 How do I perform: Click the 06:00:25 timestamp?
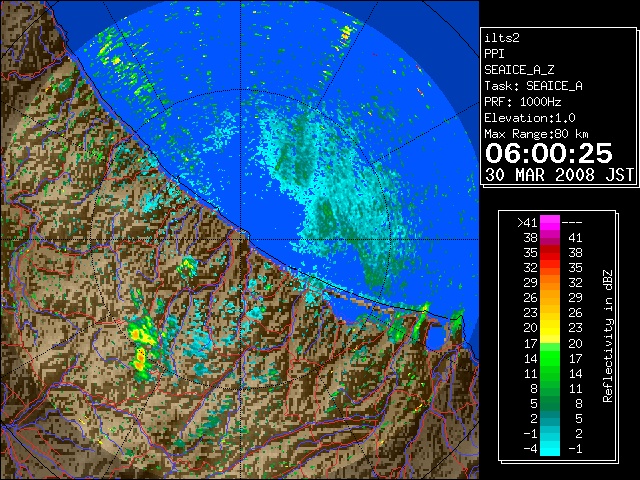(x=549, y=153)
